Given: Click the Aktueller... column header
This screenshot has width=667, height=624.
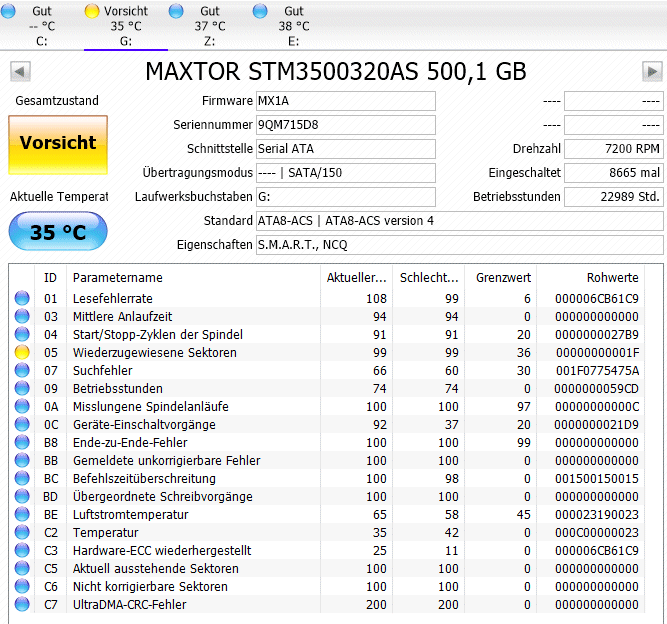Looking at the screenshot, I should tap(356, 277).
